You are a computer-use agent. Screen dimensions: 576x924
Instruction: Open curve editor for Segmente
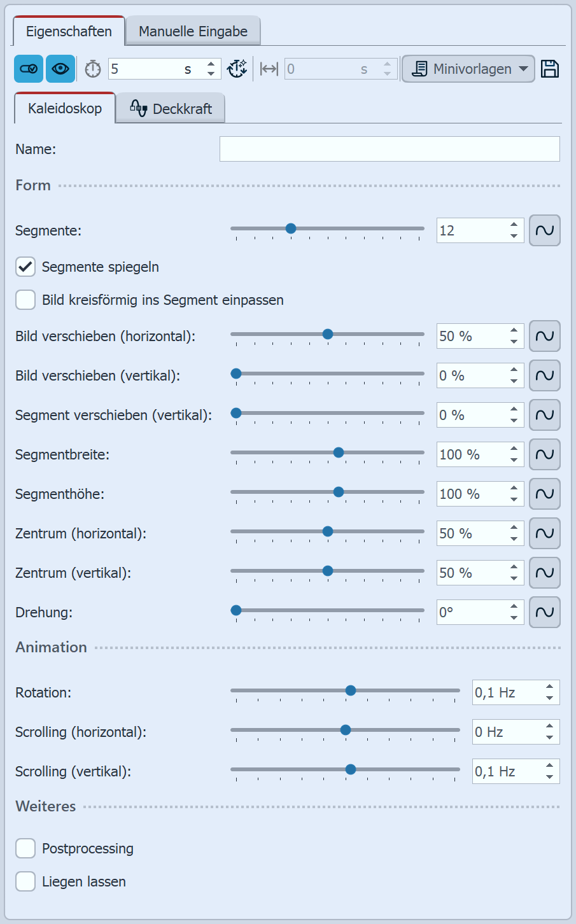coord(545,230)
